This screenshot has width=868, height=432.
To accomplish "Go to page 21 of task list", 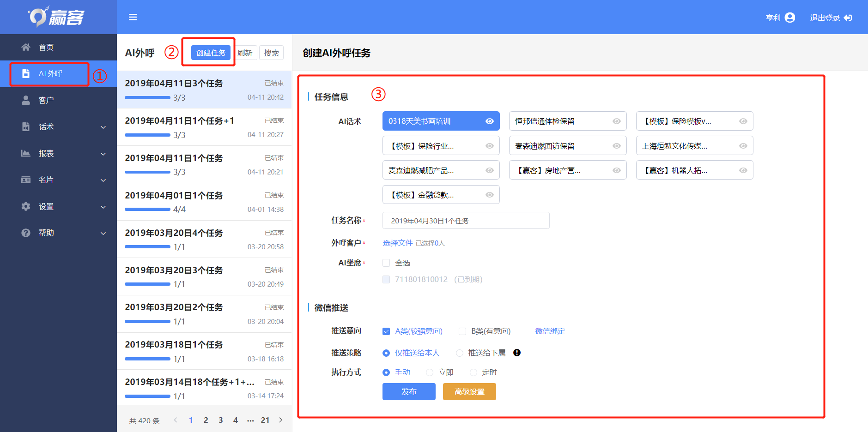I will click(x=265, y=420).
